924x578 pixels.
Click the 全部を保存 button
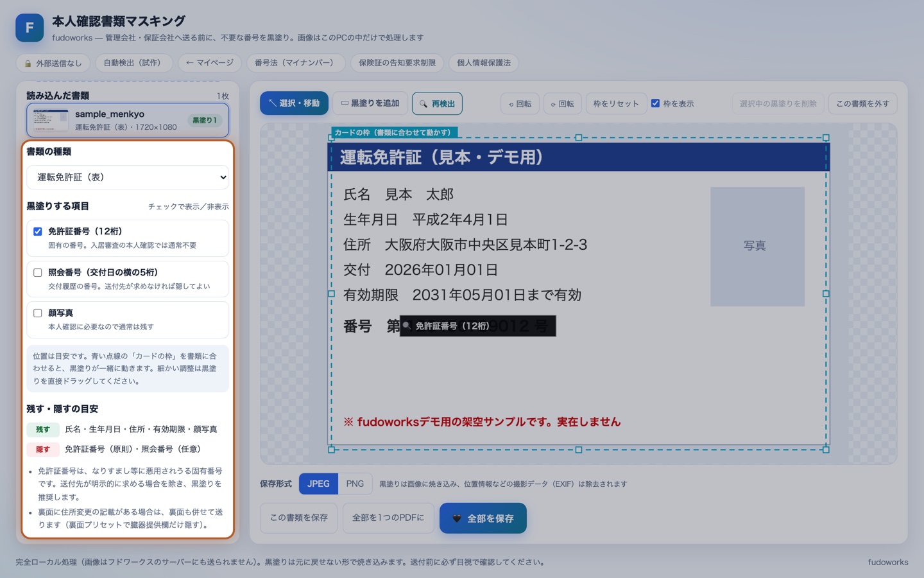483,518
